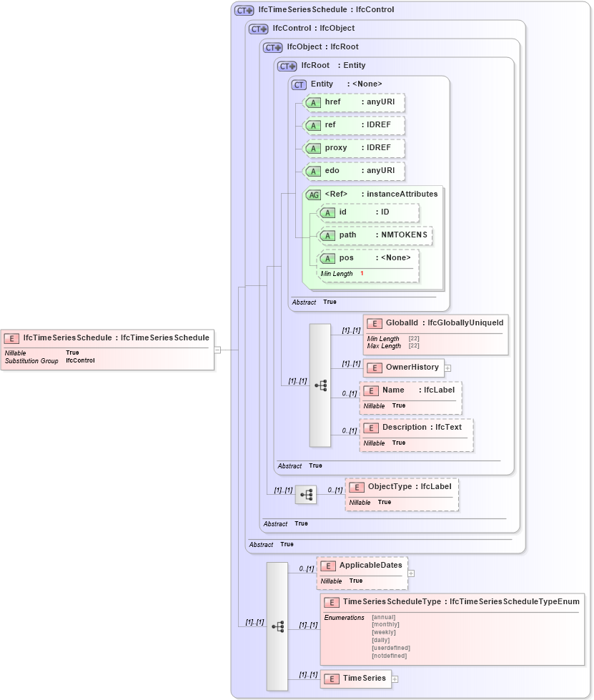Image resolution: width=594 pixels, height=700 pixels.
Task: Click the CT icon beside Entity : <None>
Action: [x=300, y=84]
